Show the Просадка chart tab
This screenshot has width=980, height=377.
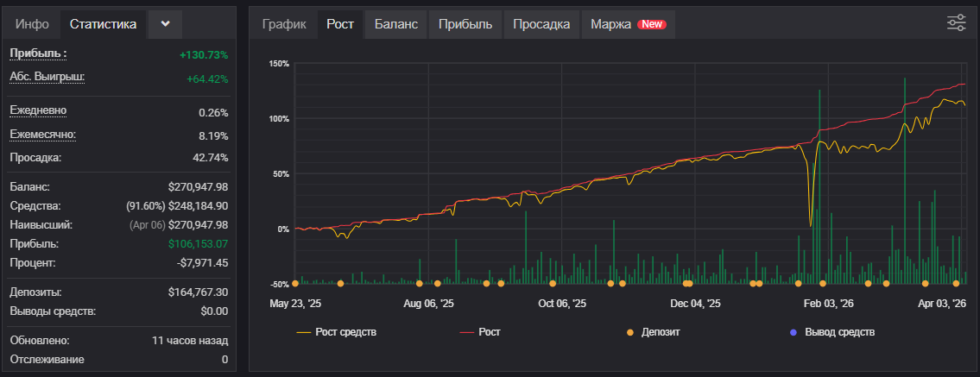(x=542, y=24)
